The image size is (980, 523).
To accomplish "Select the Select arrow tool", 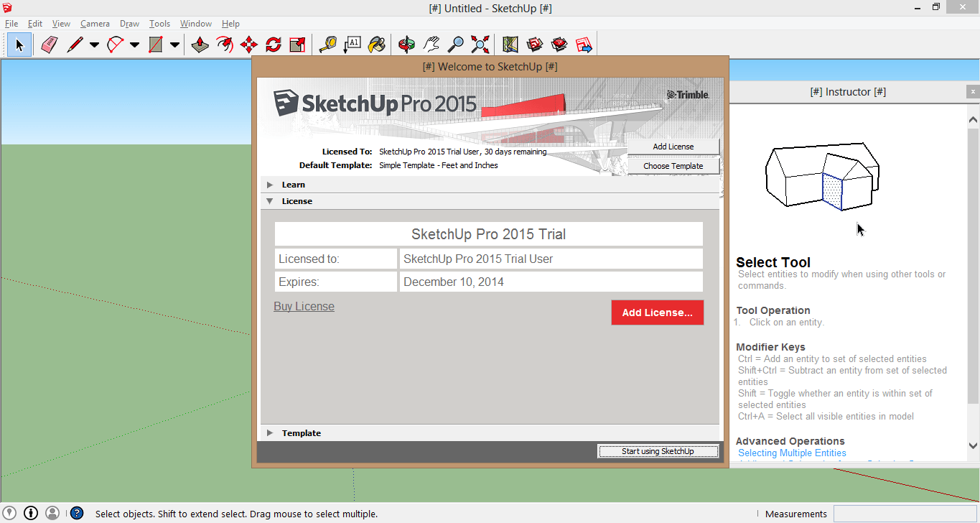I will click(19, 45).
